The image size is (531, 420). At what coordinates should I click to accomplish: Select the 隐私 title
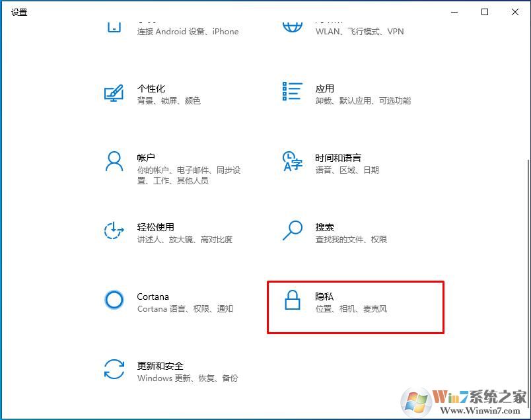point(324,297)
